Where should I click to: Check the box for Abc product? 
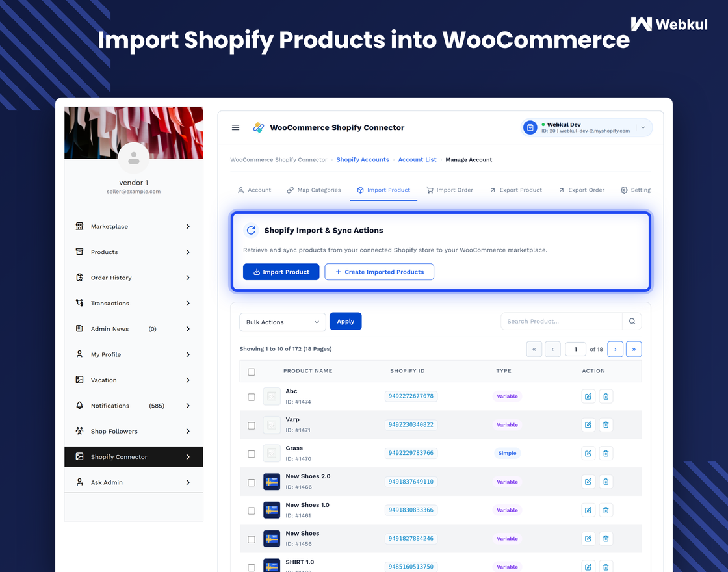point(252,397)
